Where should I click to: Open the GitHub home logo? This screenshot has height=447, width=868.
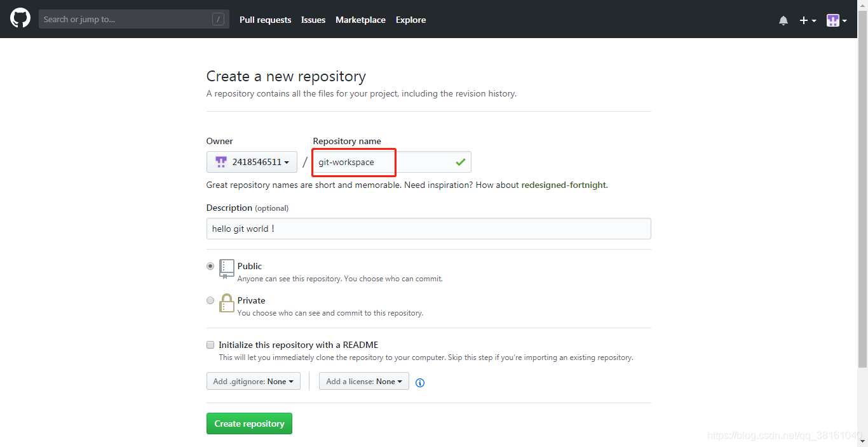(20, 18)
